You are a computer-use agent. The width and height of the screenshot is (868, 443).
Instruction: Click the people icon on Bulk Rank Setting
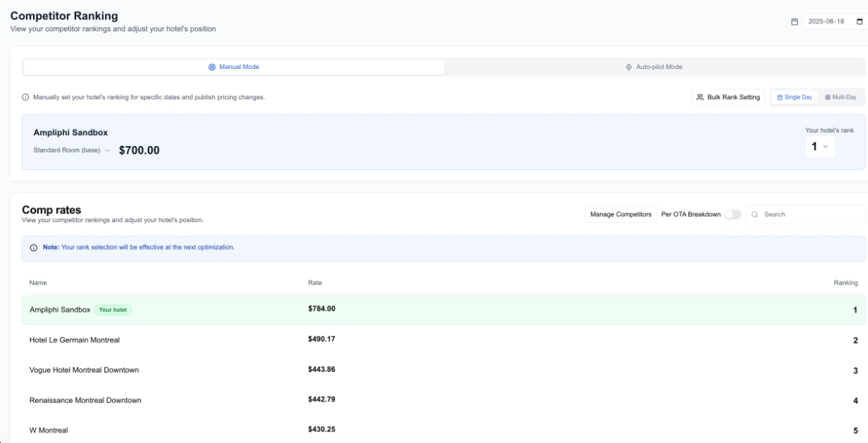701,97
